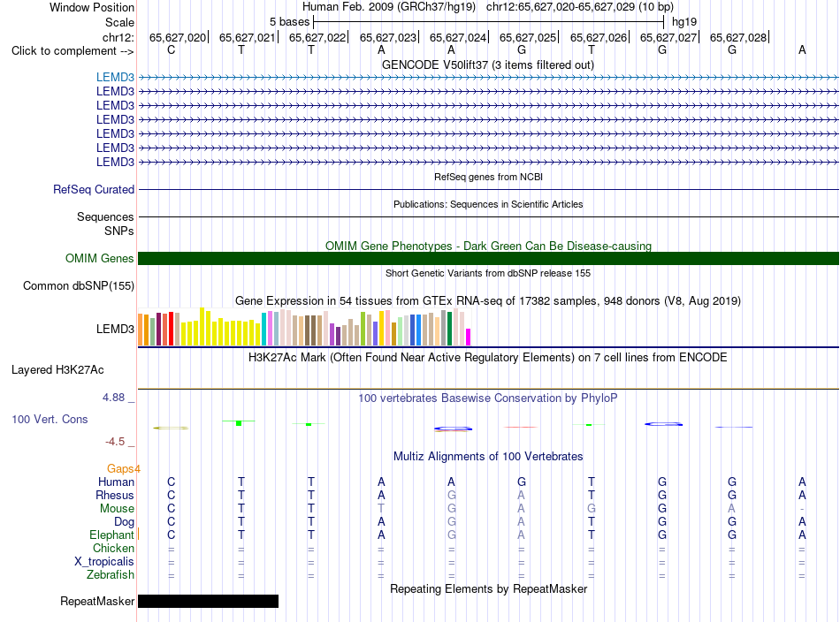This screenshot has width=840, height=622.
Task: Click 'Short Genetic Variants from dbSNP release 155' title
Action: click(x=488, y=273)
